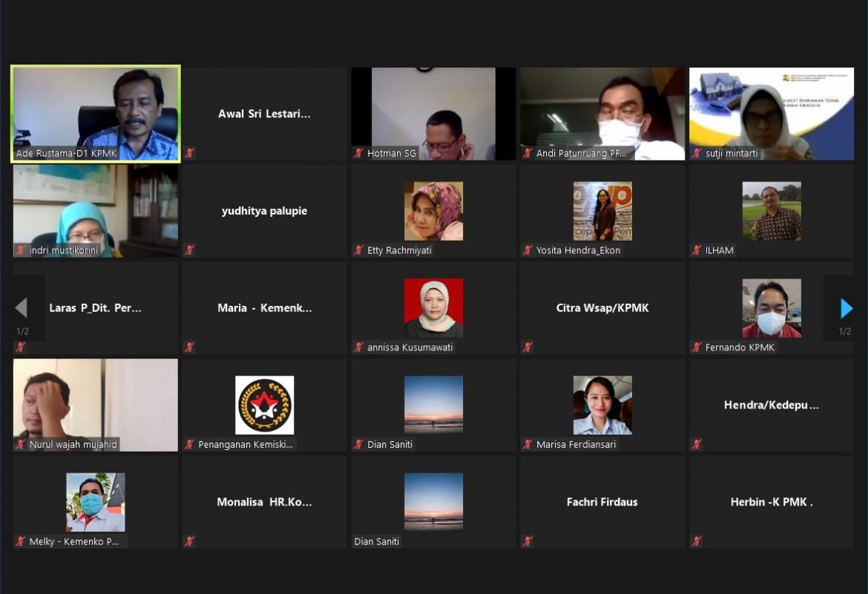
Task: Click muted mic icon beside Fernando KPMK
Action: click(697, 347)
